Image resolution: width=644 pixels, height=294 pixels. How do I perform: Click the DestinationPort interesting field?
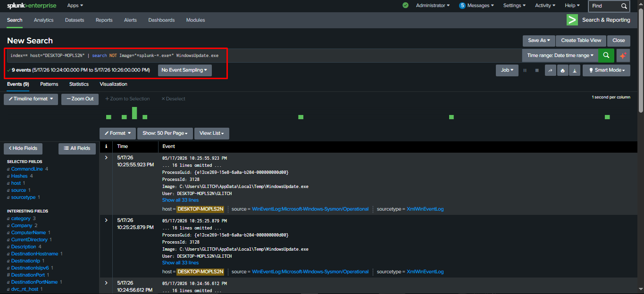pos(28,275)
